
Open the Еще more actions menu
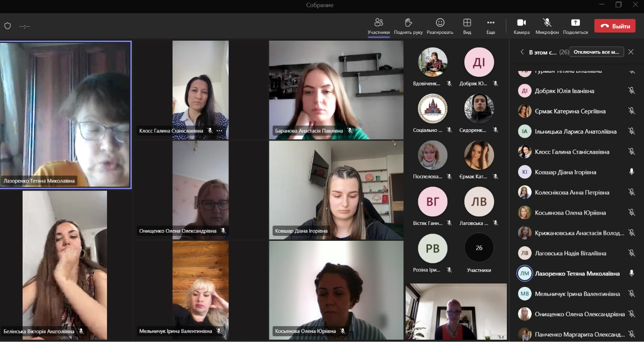(x=491, y=26)
